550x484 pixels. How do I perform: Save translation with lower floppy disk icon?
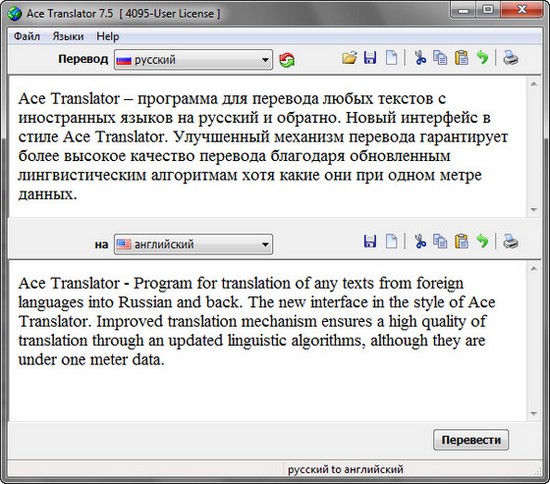(x=370, y=241)
